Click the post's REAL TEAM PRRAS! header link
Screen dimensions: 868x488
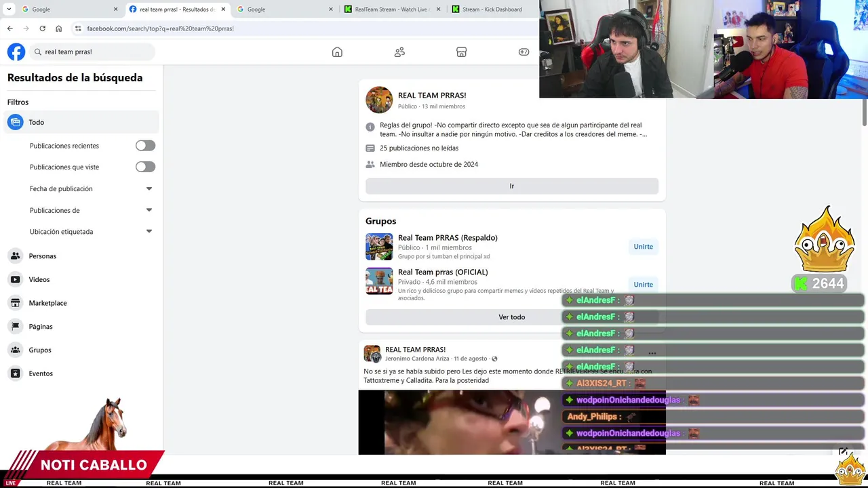click(x=415, y=350)
